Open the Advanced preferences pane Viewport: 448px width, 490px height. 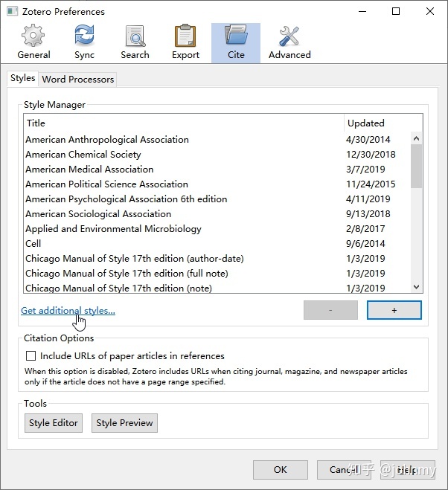(289, 43)
